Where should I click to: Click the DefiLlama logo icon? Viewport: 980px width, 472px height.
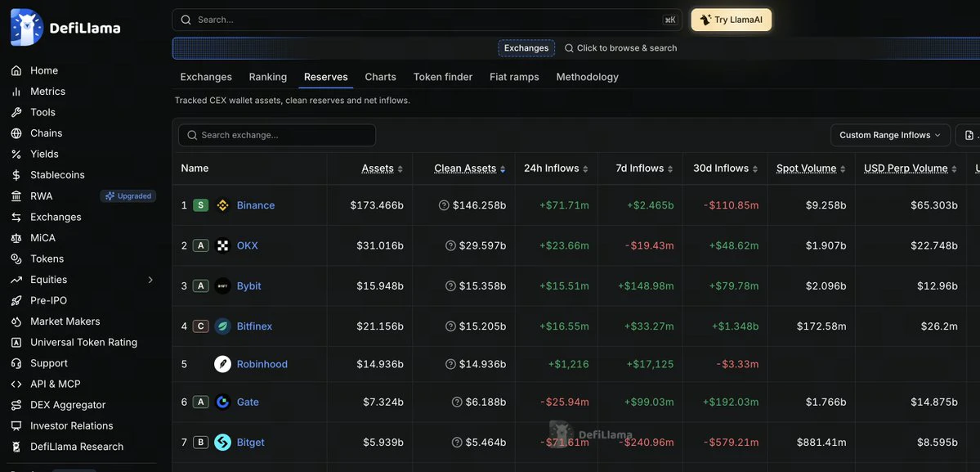click(x=27, y=28)
